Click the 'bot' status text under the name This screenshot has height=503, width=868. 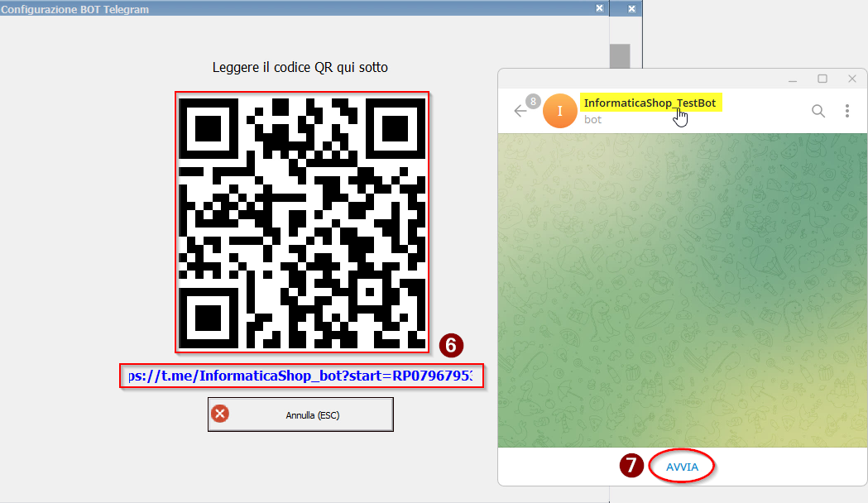click(592, 120)
